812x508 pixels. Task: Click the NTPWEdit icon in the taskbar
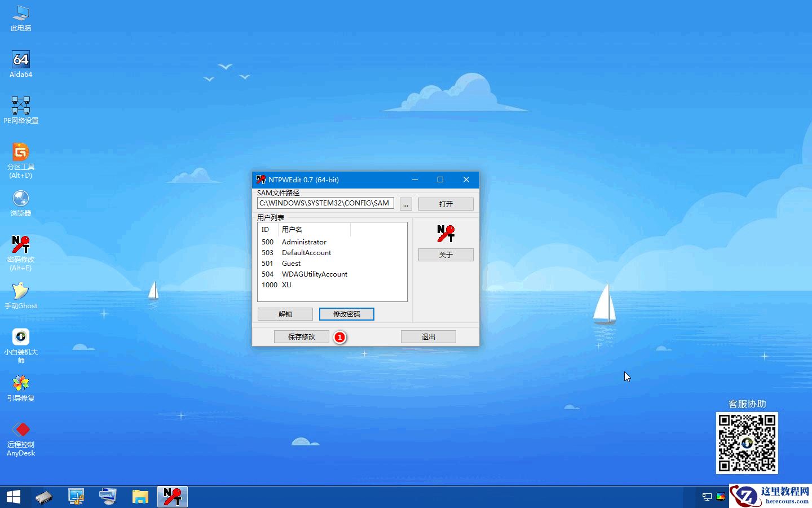pos(172,496)
